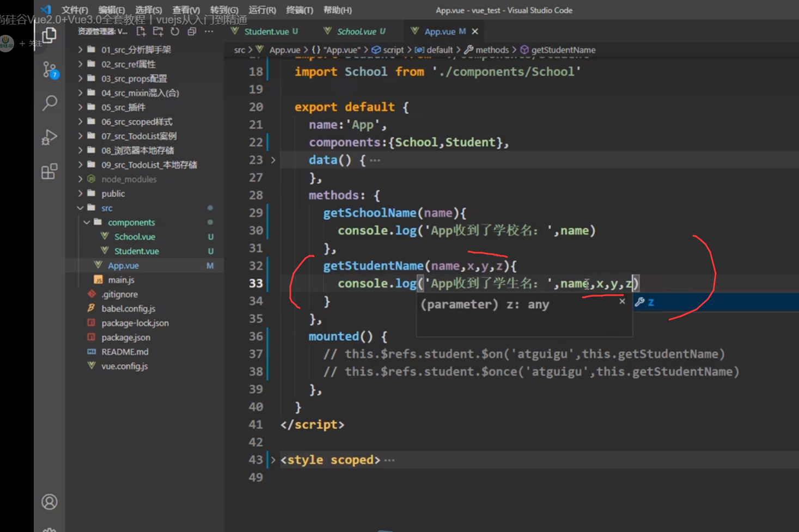This screenshot has height=532, width=799.
Task: Click the New File icon in explorer header
Action: 141,32
